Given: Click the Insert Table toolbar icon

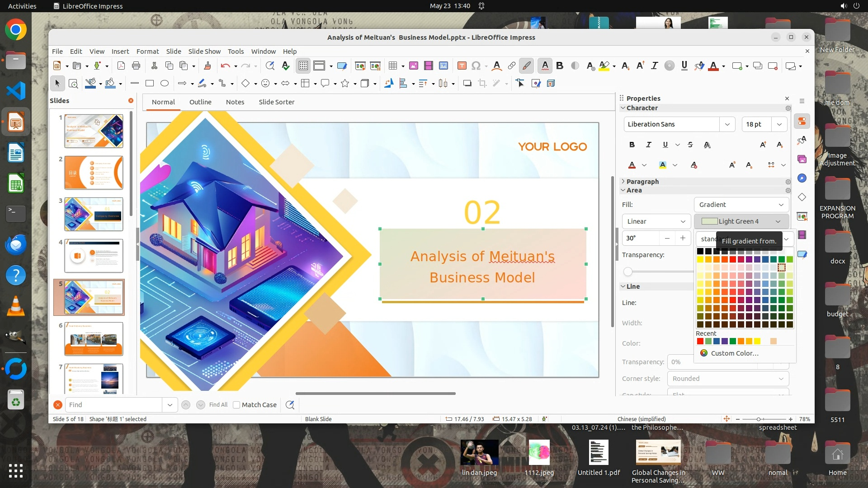Looking at the screenshot, I should click(x=393, y=66).
